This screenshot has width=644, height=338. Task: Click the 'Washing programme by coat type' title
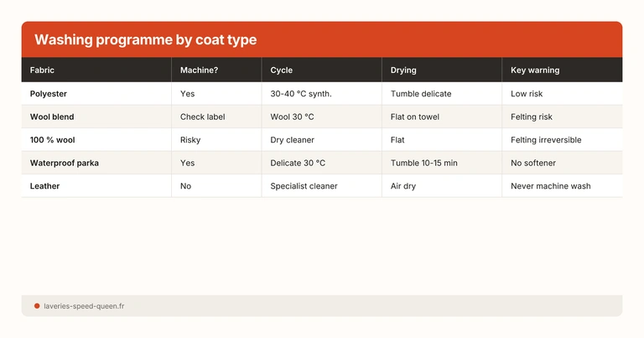coord(145,39)
